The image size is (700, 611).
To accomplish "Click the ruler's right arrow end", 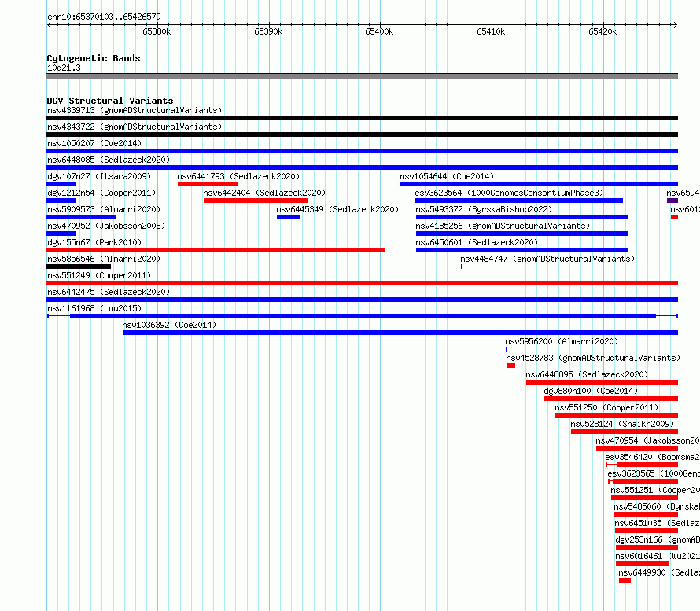I will 676,25.
